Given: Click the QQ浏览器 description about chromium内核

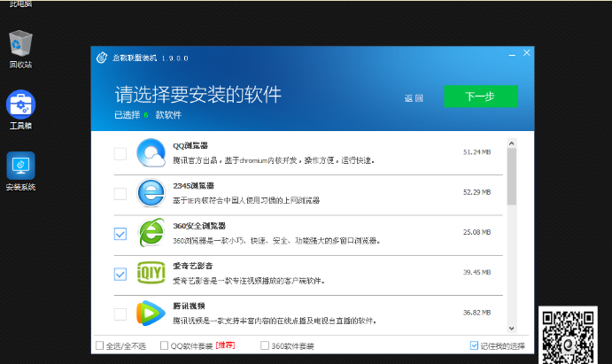Looking at the screenshot, I should pos(274,160).
